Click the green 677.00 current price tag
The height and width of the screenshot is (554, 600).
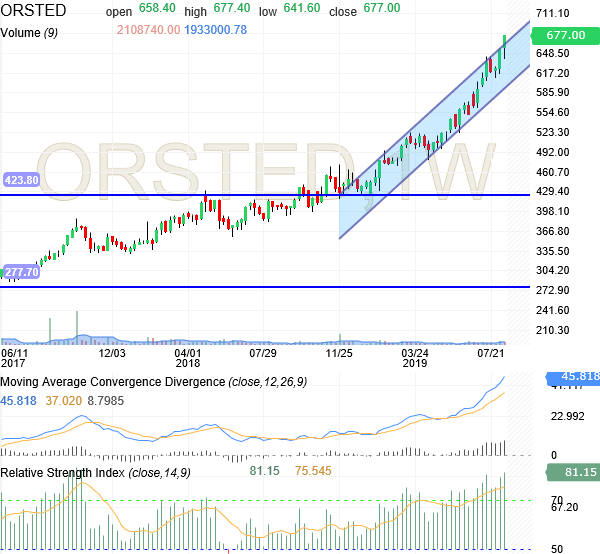pos(565,35)
